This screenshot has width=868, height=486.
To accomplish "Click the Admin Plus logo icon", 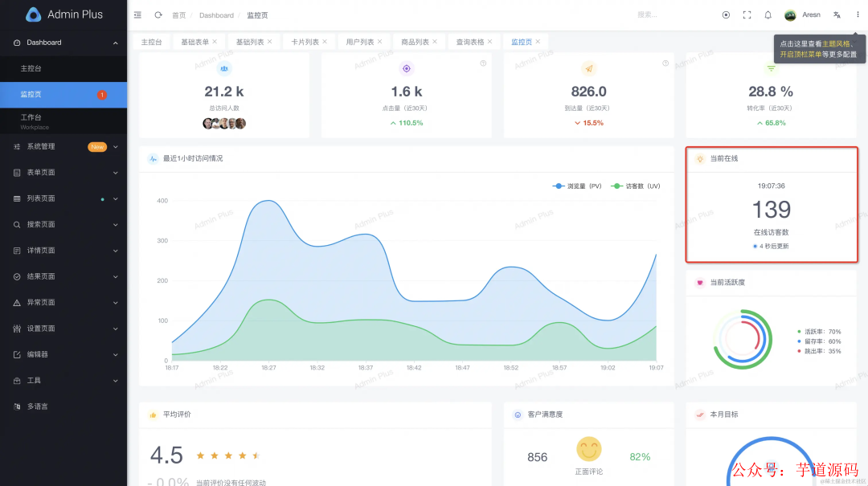I will click(33, 14).
